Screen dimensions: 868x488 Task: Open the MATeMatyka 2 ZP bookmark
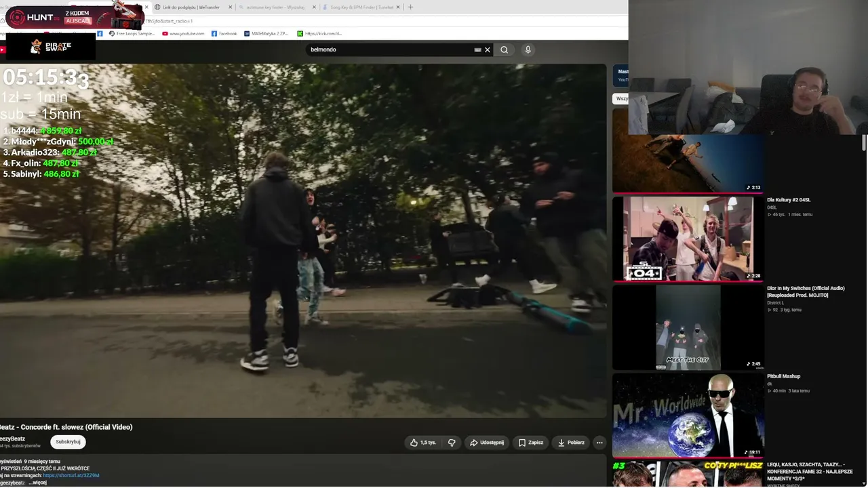click(x=266, y=33)
